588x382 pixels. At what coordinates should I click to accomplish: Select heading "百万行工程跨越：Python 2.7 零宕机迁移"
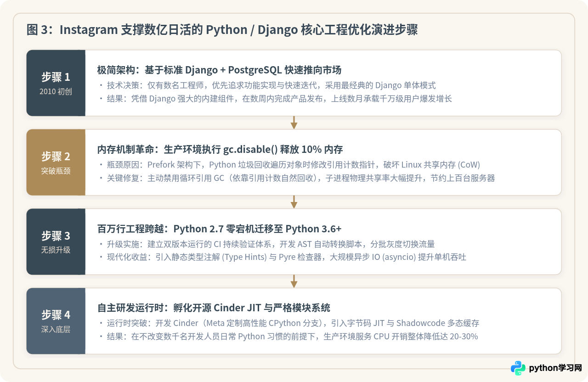tap(219, 229)
